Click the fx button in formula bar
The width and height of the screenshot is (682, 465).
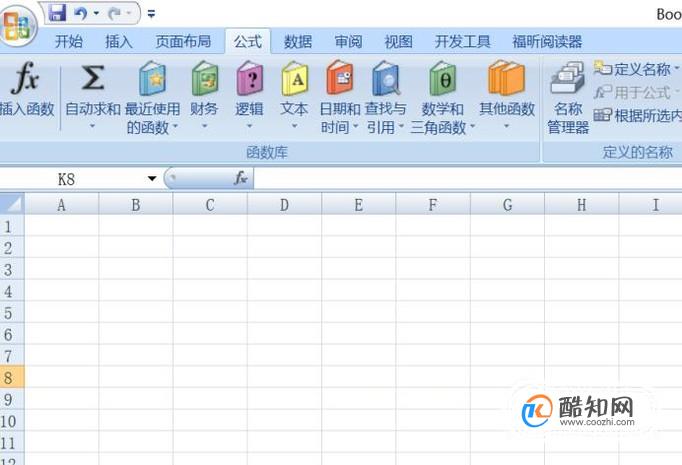tap(241, 178)
